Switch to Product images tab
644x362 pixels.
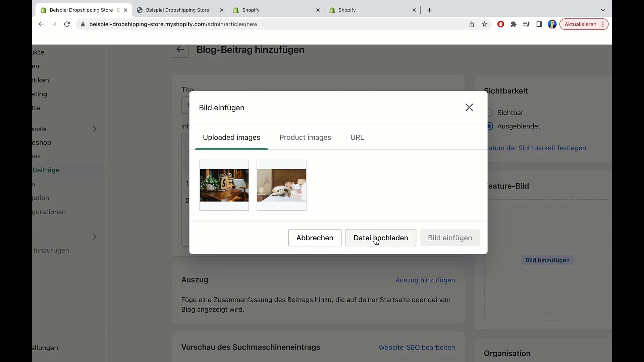pos(305,137)
